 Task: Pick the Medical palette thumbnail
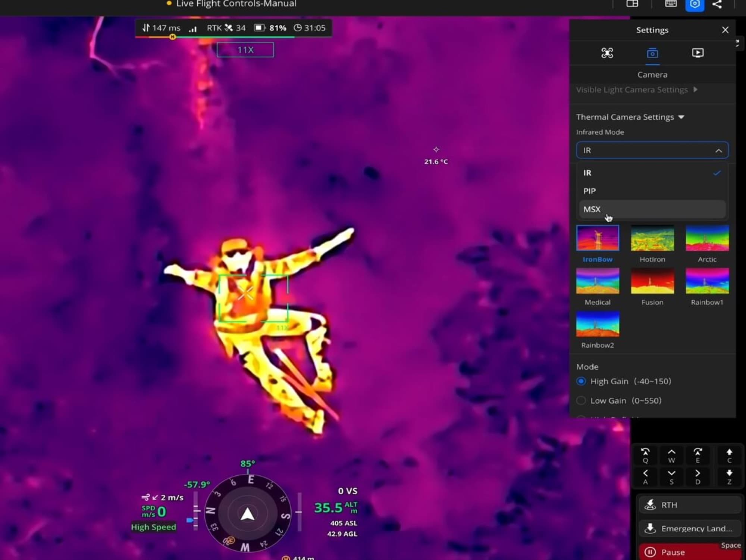tap(598, 281)
